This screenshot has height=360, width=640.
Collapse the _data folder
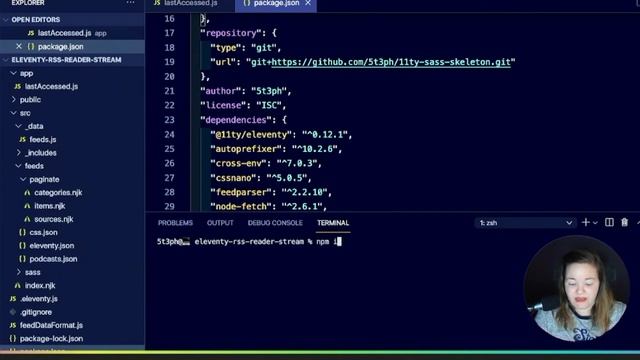point(19,126)
